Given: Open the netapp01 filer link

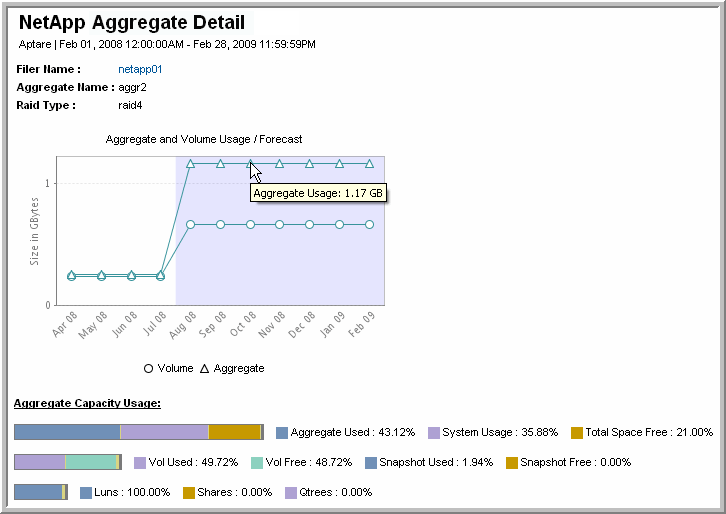Looking at the screenshot, I should click(140, 69).
